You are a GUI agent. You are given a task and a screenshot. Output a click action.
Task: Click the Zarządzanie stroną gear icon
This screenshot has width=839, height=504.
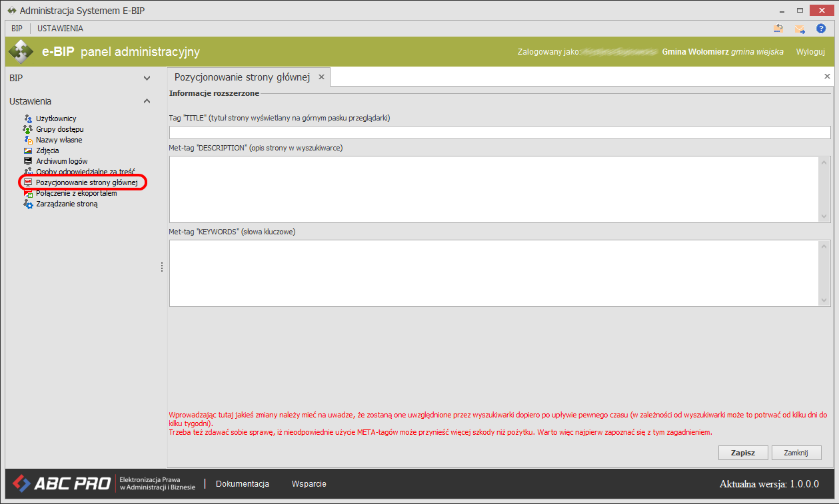pos(28,204)
